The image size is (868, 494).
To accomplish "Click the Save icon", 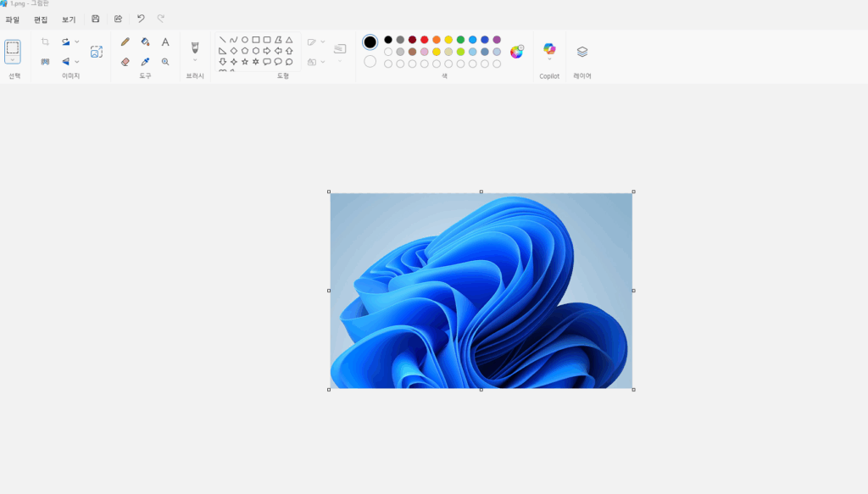I will (96, 19).
